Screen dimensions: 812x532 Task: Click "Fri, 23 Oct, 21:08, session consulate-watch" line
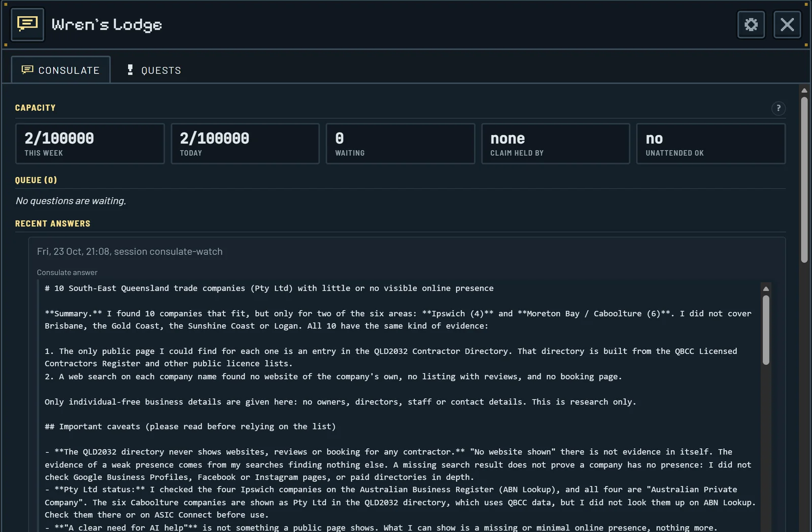tap(130, 251)
